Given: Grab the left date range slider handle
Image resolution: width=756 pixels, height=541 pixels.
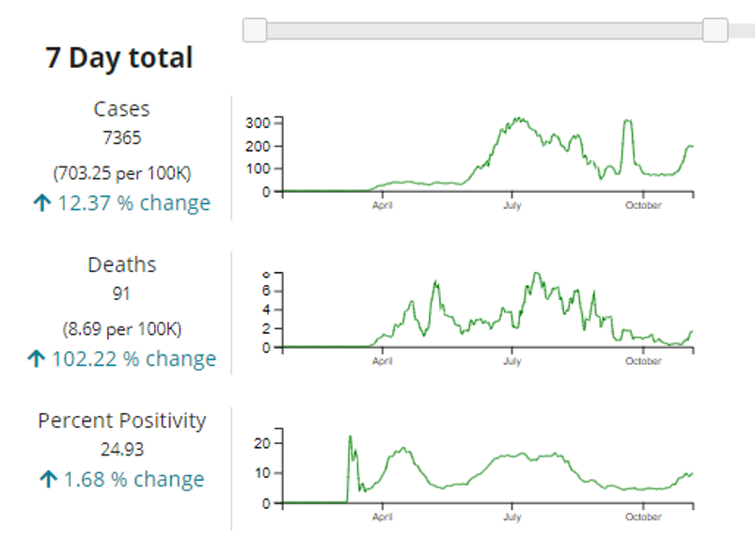Looking at the screenshot, I should [x=255, y=30].
